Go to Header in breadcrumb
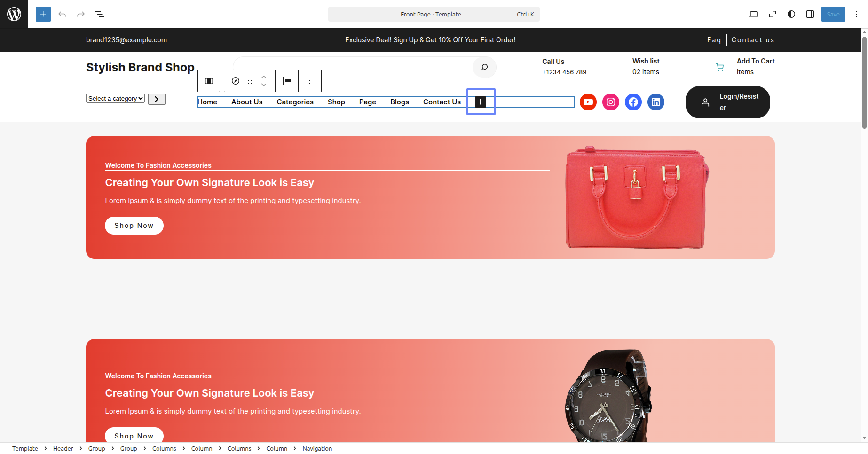The image size is (868, 454). coord(63,448)
